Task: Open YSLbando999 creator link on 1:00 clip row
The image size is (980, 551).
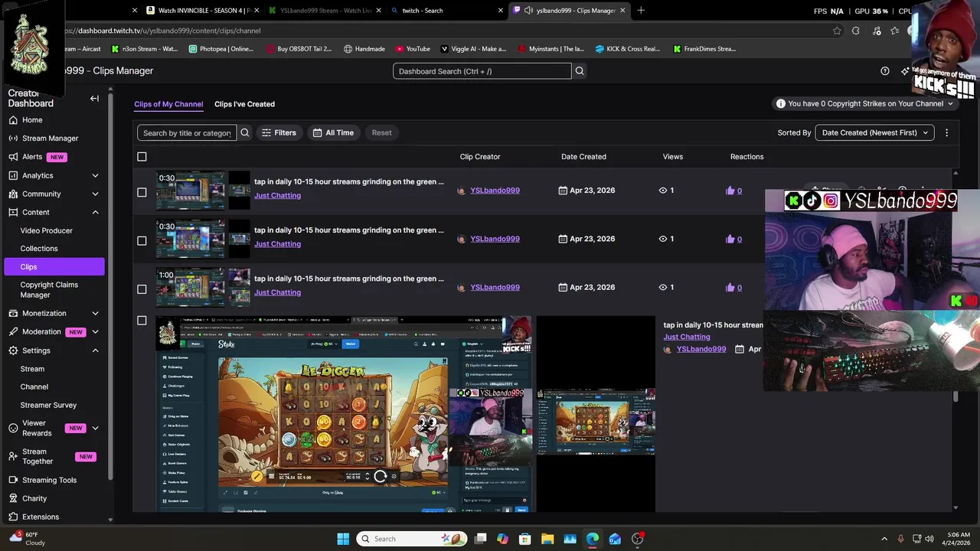Action: point(495,288)
